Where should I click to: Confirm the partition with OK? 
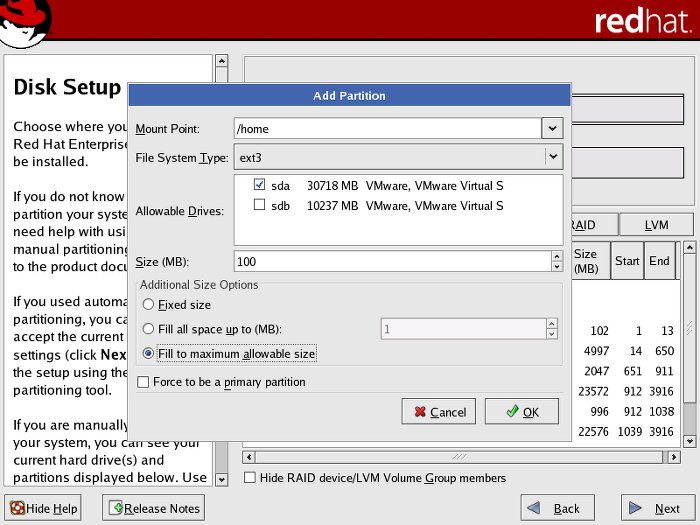(522, 411)
